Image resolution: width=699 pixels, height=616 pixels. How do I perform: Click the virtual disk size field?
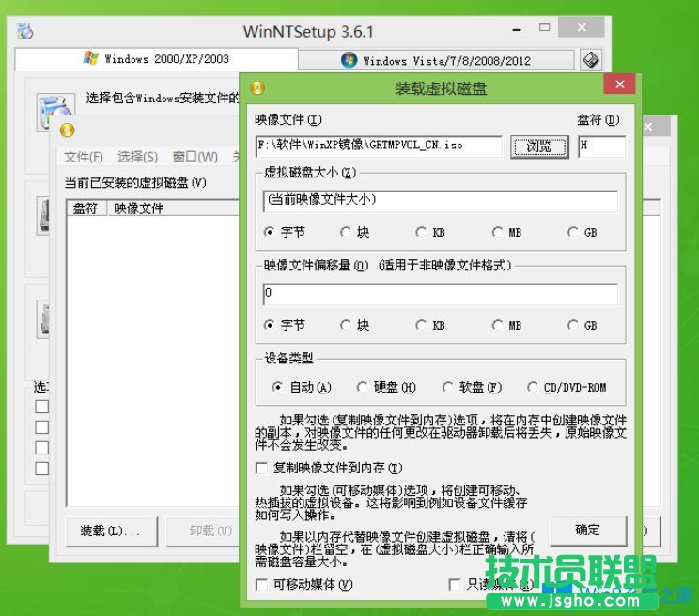click(441, 201)
